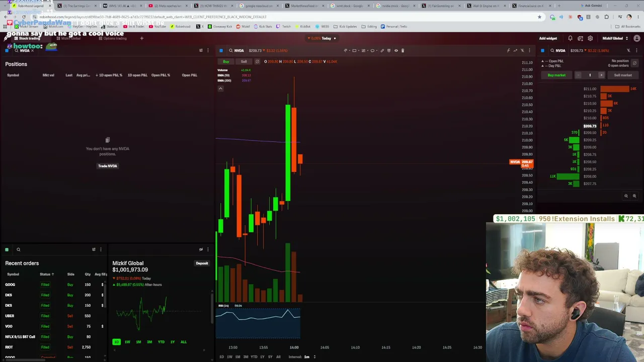Screen dimensions: 644x362
Task: Select 5Y range below the main chart
Action: [270, 357]
